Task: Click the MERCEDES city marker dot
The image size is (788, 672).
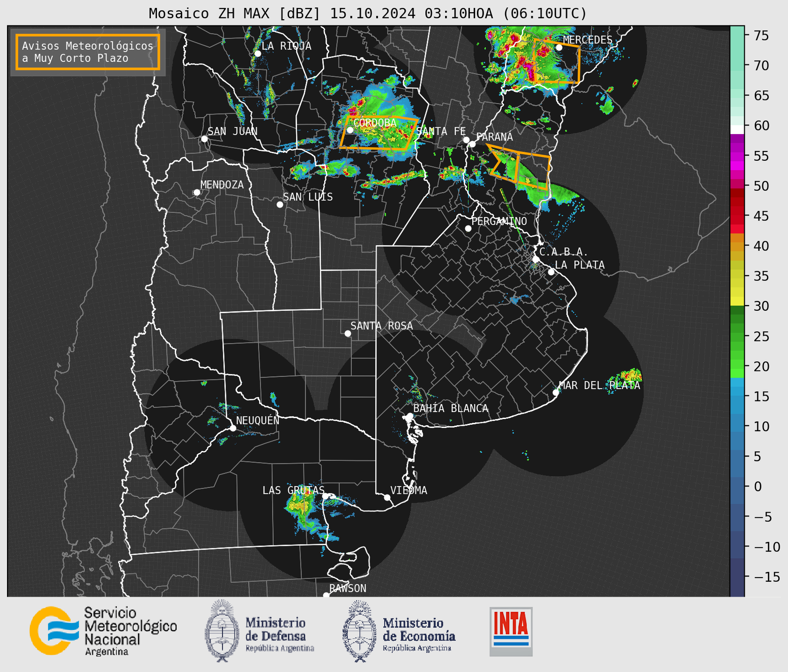Action: [559, 47]
